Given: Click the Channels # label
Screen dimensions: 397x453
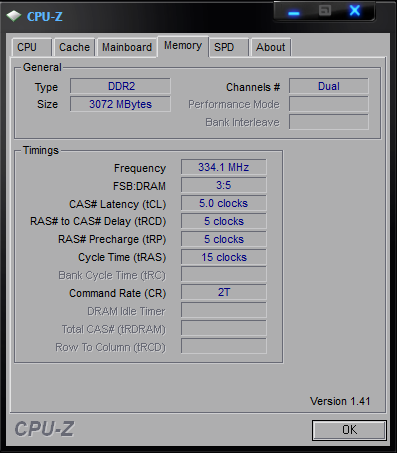Looking at the screenshot, I should click(253, 87).
